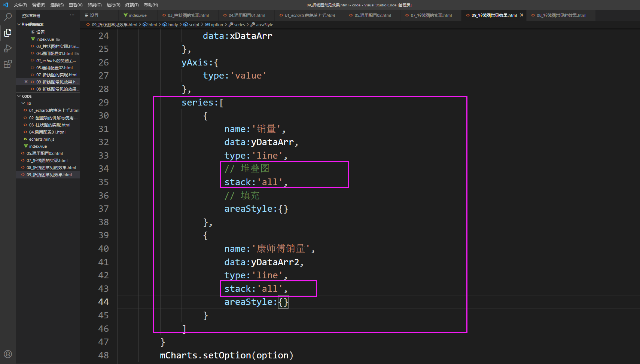Open the explorer more actions ellipsis
Image resolution: width=640 pixels, height=364 pixels.
click(x=72, y=15)
